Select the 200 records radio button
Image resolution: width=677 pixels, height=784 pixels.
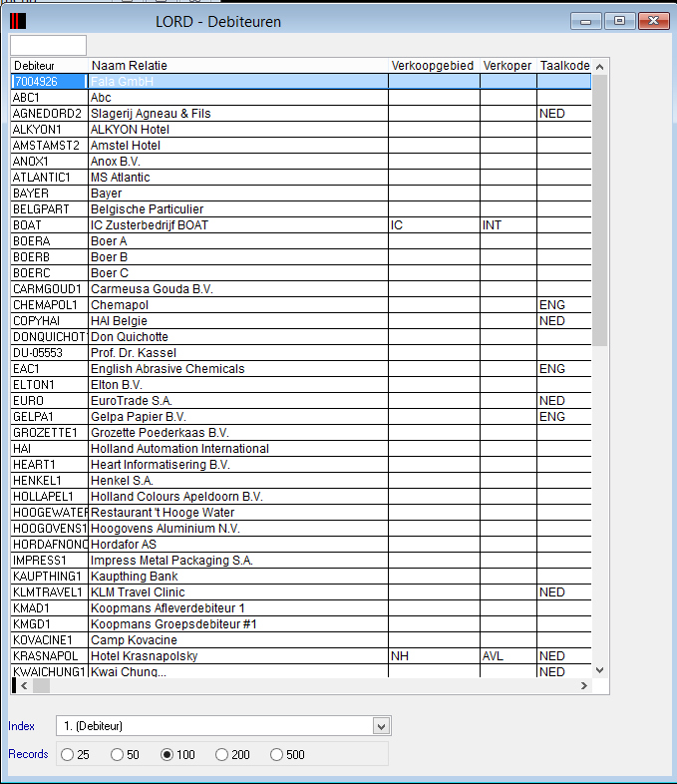point(221,755)
